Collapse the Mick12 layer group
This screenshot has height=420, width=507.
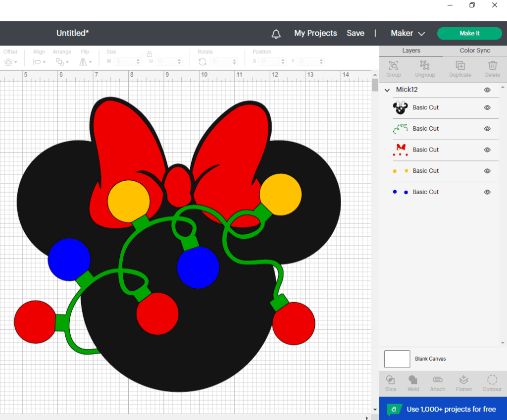(387, 90)
